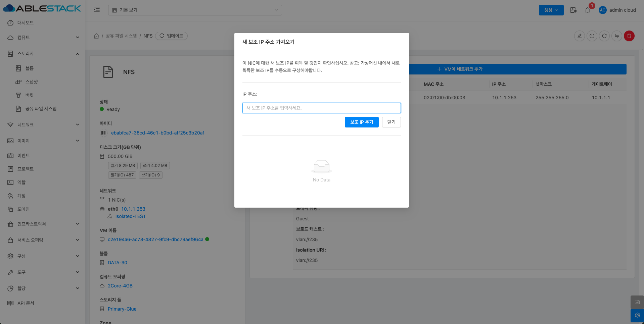Expand the 할당 sidebar section
This screenshot has height=324, width=644.
(x=43, y=288)
